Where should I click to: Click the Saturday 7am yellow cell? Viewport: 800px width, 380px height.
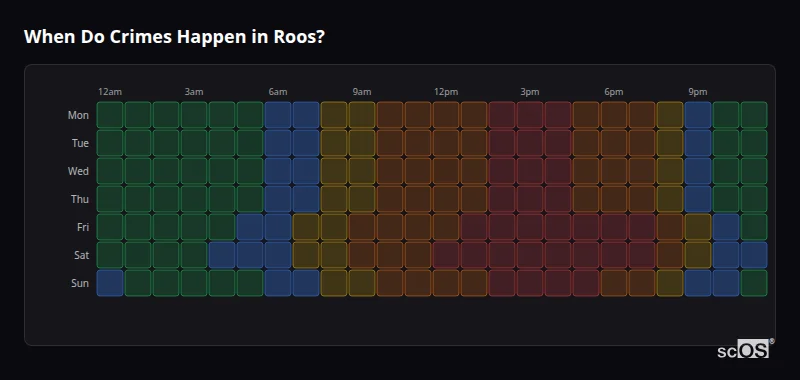[306, 255]
